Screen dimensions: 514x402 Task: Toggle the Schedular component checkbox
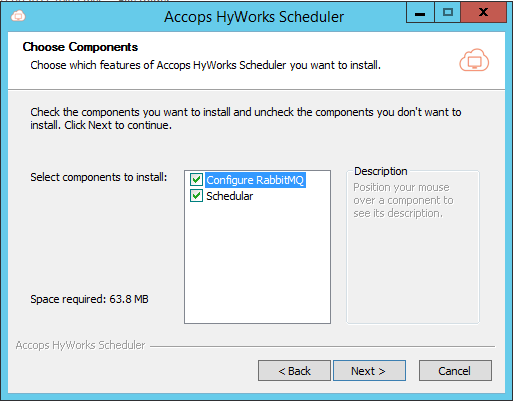point(196,196)
